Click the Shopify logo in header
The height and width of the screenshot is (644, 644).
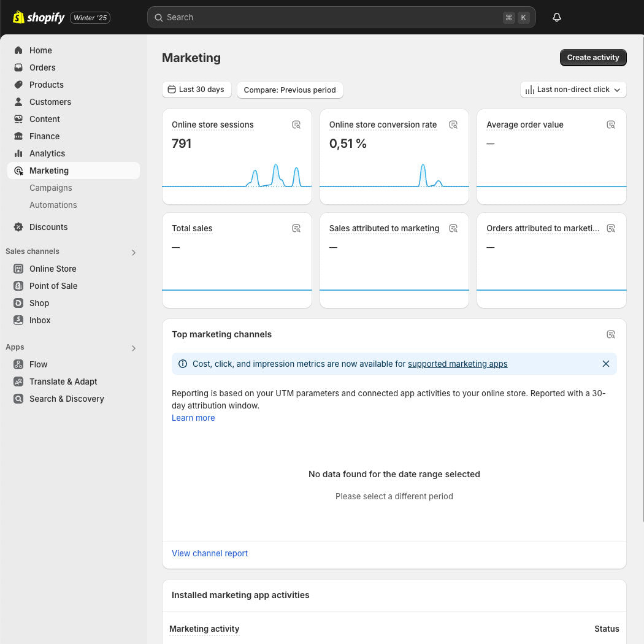(39, 18)
